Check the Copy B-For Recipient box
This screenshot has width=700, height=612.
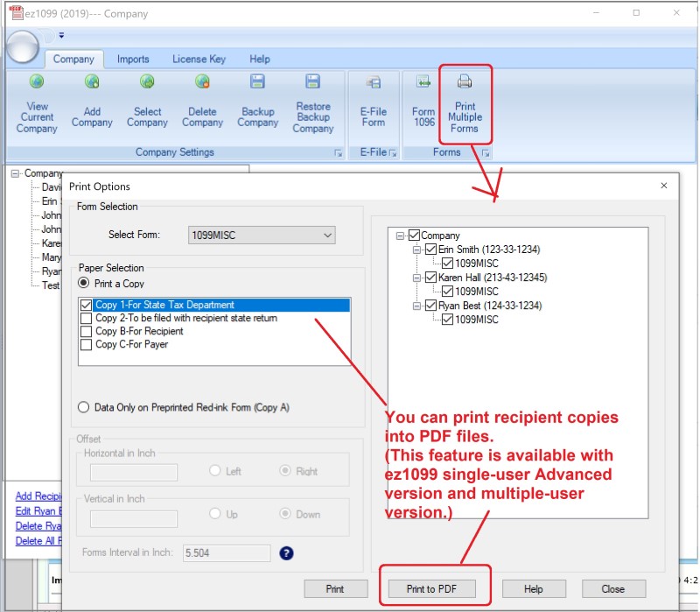tap(86, 332)
